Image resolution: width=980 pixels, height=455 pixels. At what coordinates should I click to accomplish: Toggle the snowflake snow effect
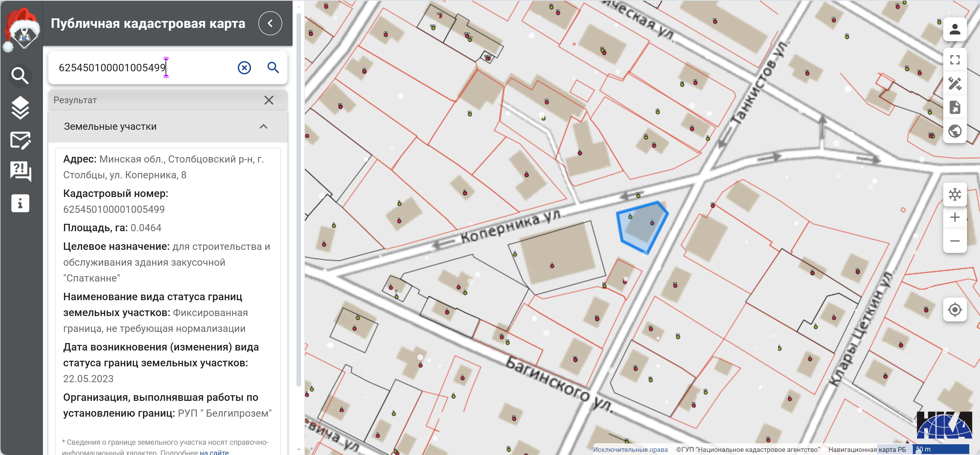pyautogui.click(x=954, y=195)
